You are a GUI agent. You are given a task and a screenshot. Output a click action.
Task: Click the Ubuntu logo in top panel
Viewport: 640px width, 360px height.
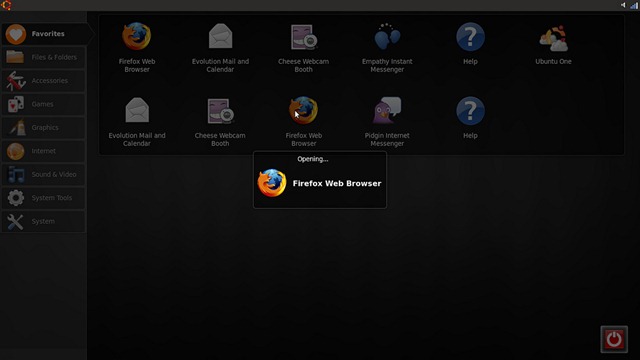tap(7, 5)
